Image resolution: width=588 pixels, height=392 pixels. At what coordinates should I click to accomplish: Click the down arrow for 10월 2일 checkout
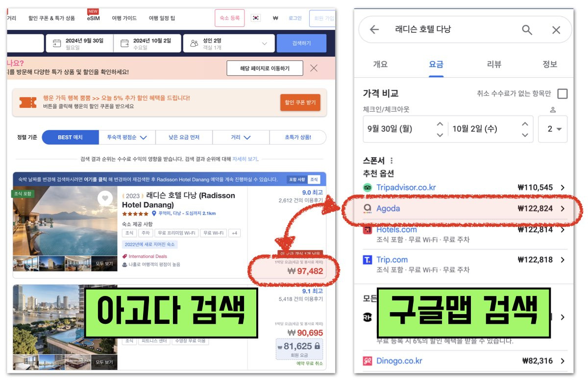[x=525, y=134]
